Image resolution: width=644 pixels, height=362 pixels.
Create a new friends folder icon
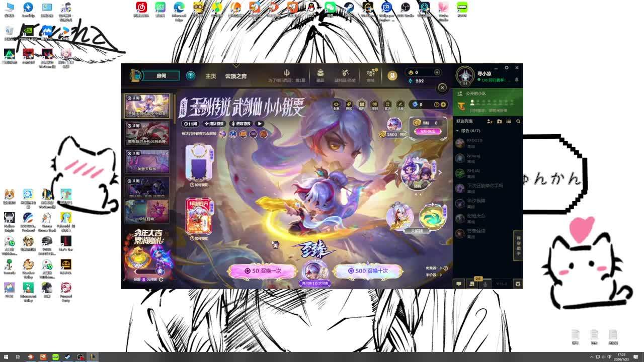pyautogui.click(x=499, y=121)
